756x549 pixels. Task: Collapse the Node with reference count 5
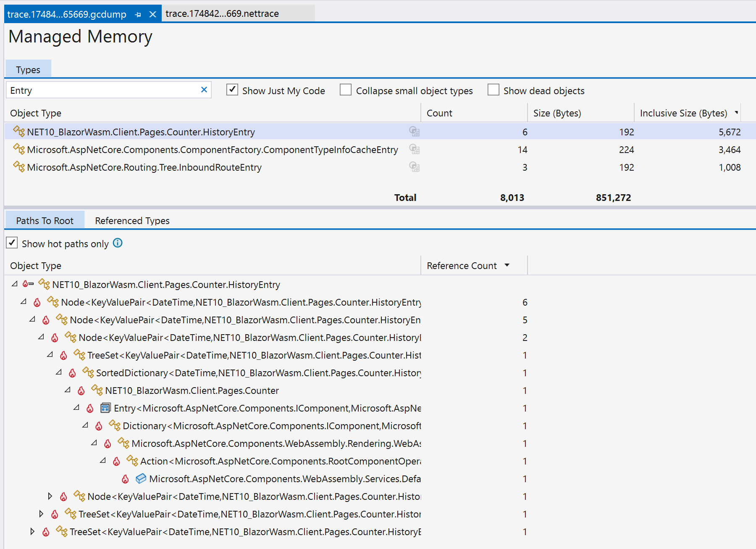32,319
